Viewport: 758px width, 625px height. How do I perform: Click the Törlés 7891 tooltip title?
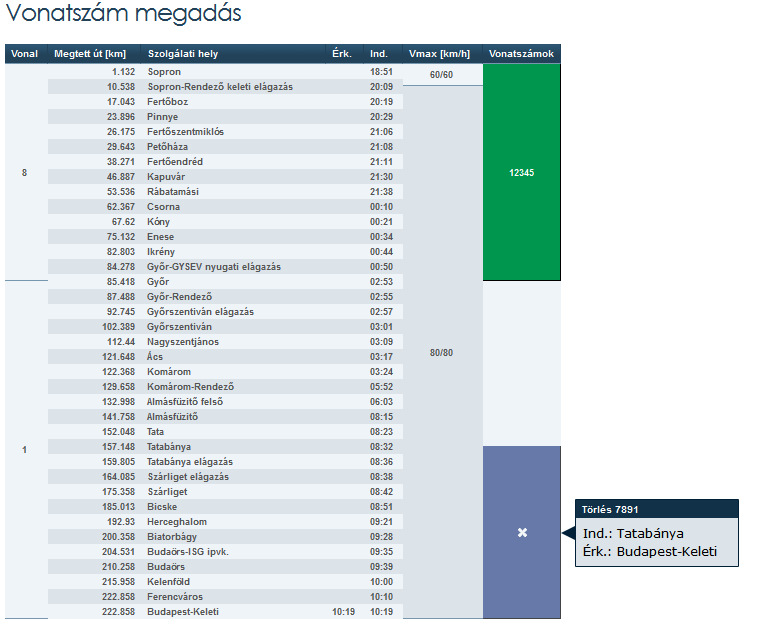[610, 509]
